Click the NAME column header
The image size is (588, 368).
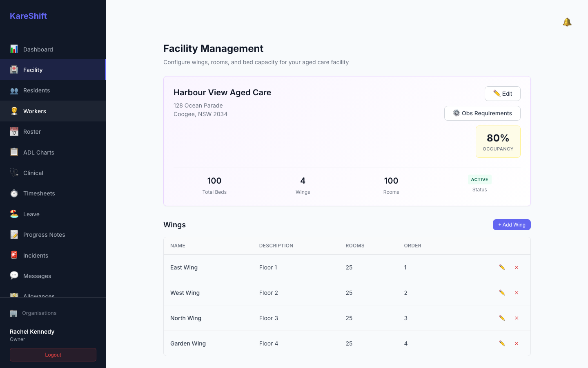pos(178,246)
